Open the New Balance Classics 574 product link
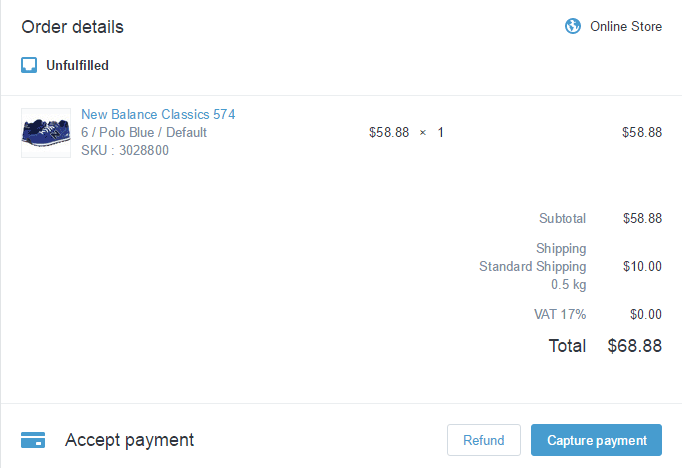Viewport: 682px width, 468px height. coord(158,115)
